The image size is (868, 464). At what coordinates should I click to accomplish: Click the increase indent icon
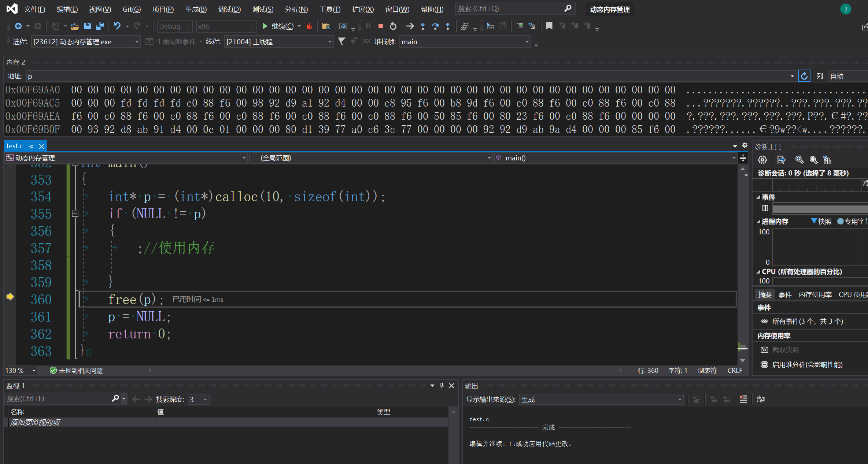tap(520, 26)
